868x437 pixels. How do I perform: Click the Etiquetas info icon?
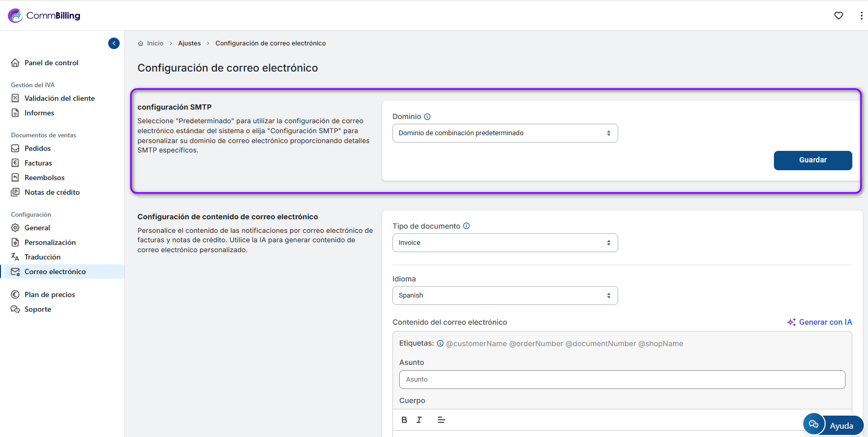(x=440, y=344)
